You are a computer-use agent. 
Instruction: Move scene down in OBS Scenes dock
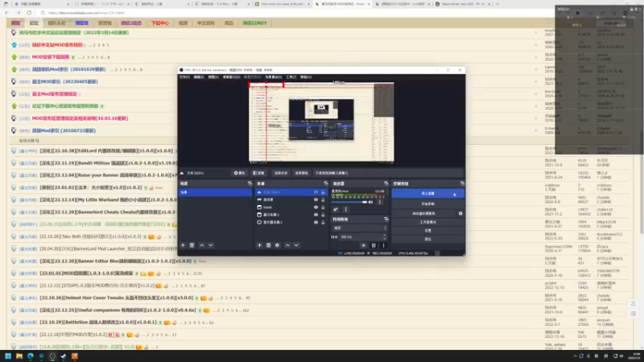[x=211, y=245]
